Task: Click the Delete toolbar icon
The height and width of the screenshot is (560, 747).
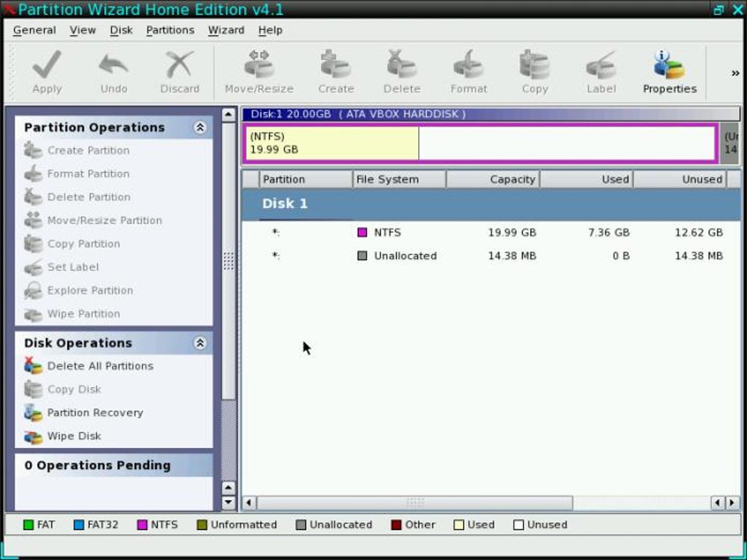Action: (x=401, y=64)
